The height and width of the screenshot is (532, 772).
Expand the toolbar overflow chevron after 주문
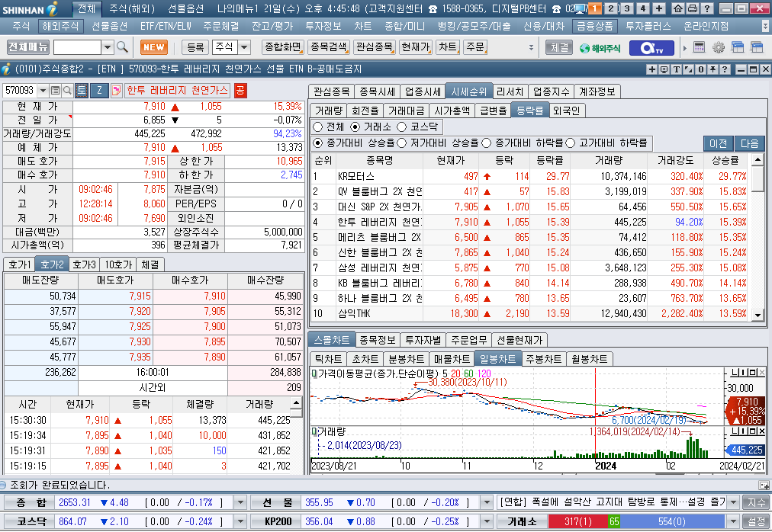[x=531, y=47]
